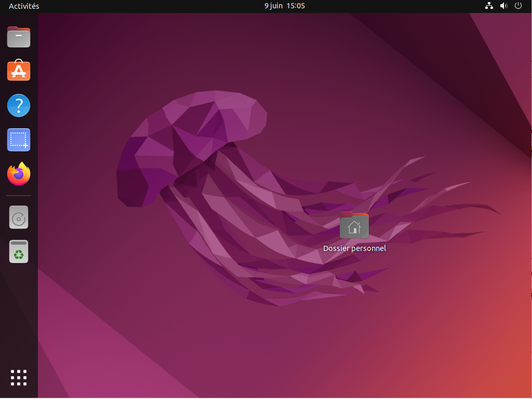
Task: Click the wired network status icon
Action: (x=489, y=6)
